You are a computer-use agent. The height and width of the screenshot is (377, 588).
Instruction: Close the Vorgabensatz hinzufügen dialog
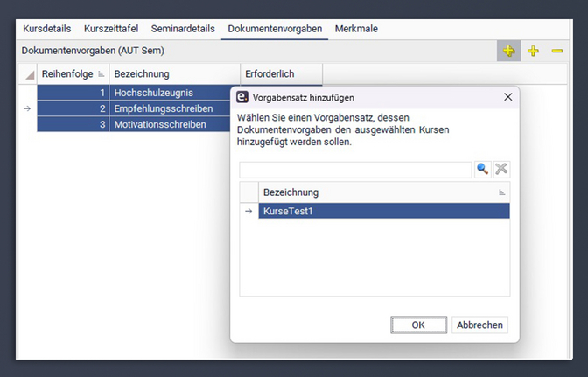click(x=507, y=97)
